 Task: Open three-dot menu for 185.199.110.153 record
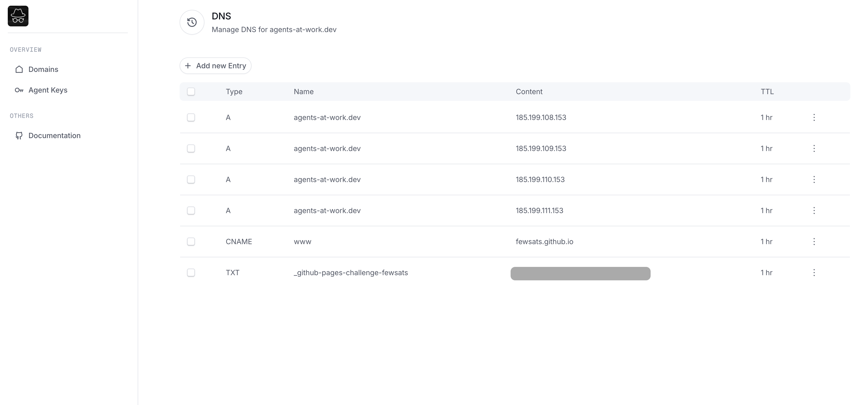pyautogui.click(x=814, y=179)
